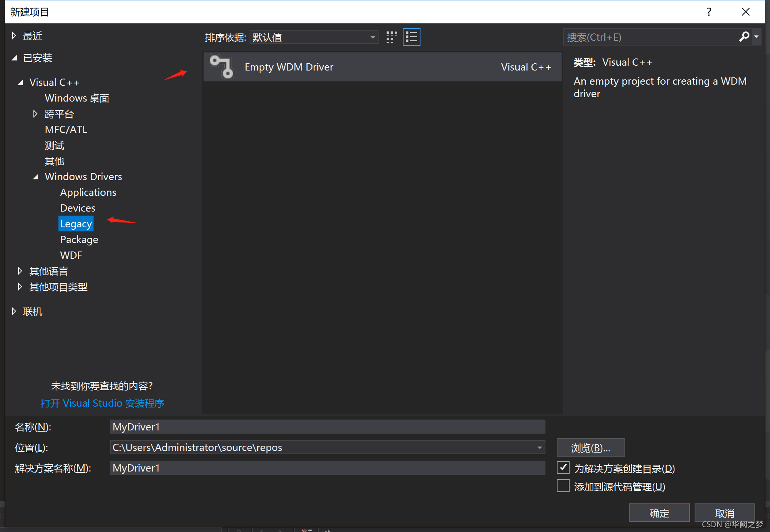Select the Empty WDM Driver template name
The height and width of the screenshot is (532, 770).
pyautogui.click(x=289, y=67)
